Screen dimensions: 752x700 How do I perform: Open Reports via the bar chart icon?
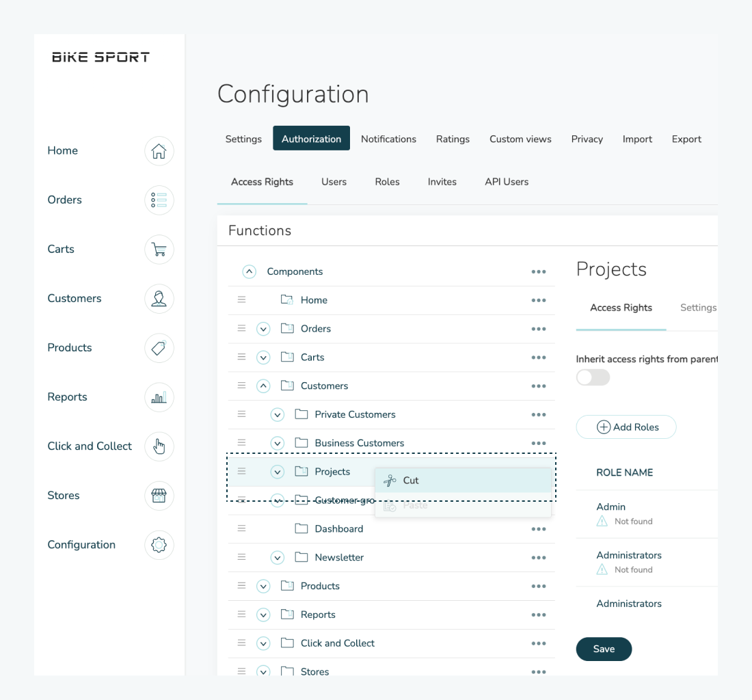pyautogui.click(x=159, y=397)
